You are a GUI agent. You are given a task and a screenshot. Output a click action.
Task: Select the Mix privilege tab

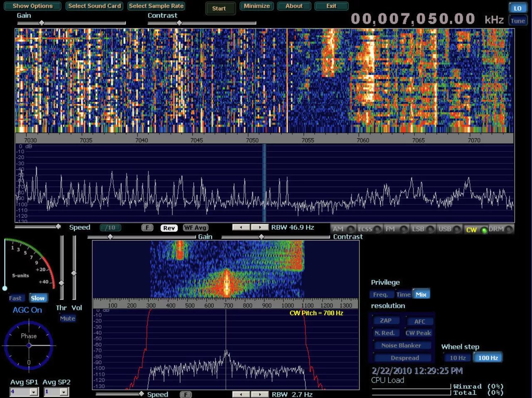[x=421, y=294]
